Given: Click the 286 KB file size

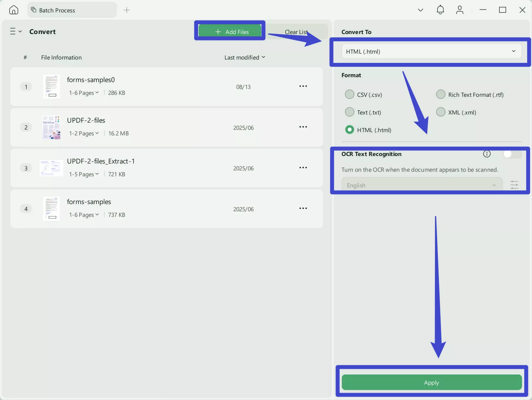Looking at the screenshot, I should pyautogui.click(x=117, y=93).
